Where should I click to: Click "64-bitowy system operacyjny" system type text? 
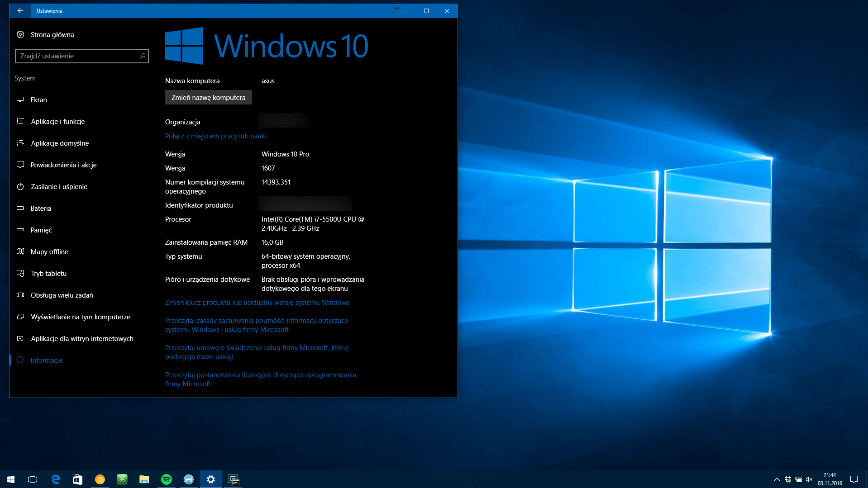(x=306, y=256)
